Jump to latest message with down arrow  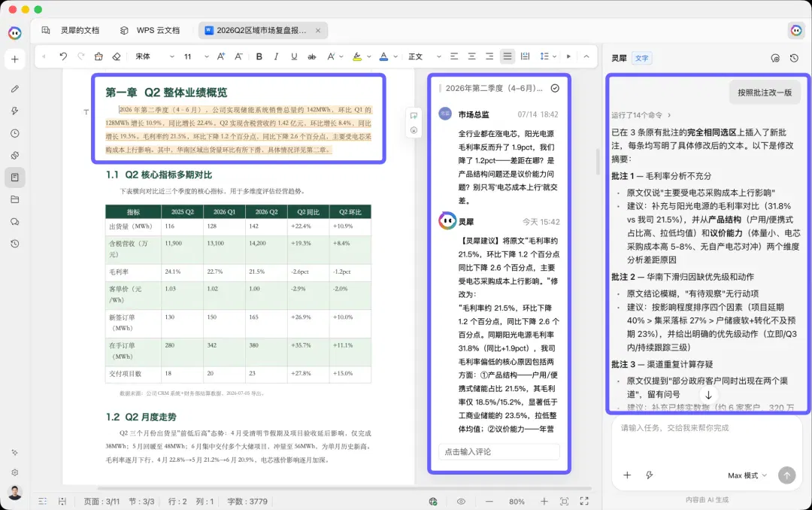(708, 395)
